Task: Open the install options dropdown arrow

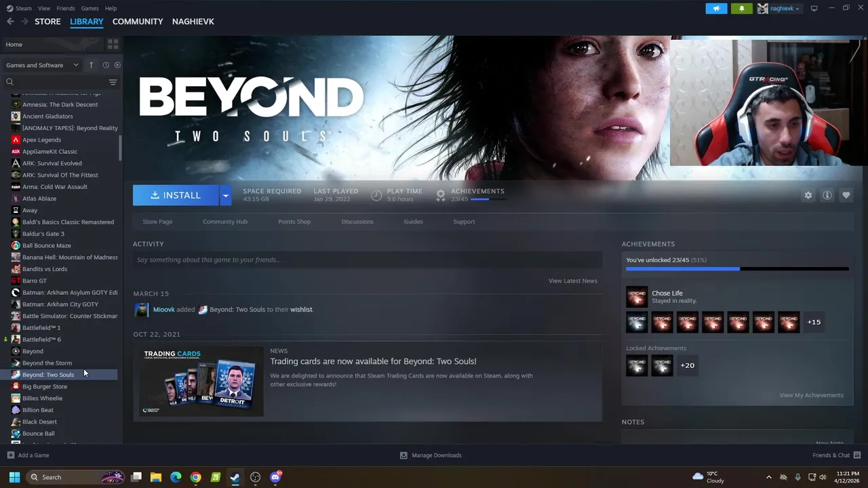Action: (226, 195)
